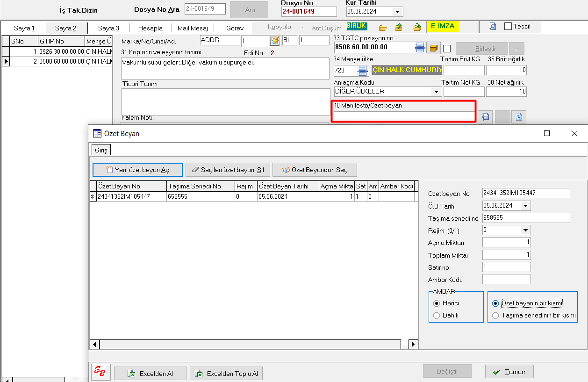Click Özet Beyandan Seç button
Screen dimensions: 588x382
point(315,170)
